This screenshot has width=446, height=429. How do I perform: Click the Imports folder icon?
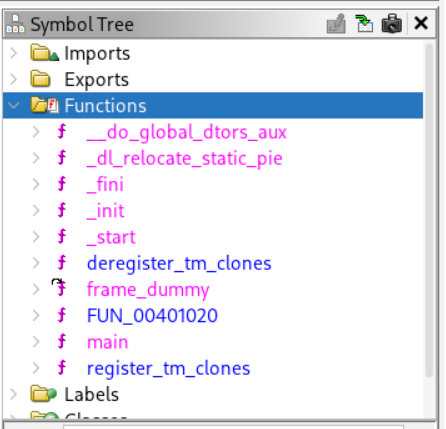coord(44,53)
